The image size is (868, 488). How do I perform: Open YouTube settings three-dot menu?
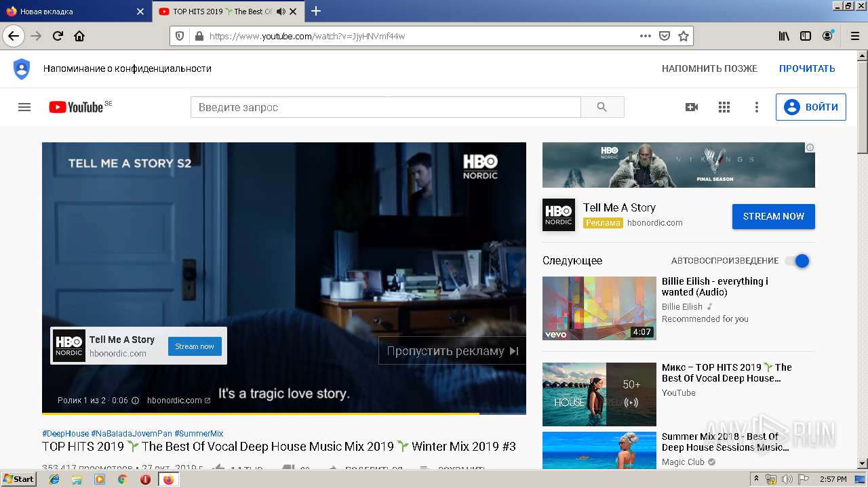[757, 107]
